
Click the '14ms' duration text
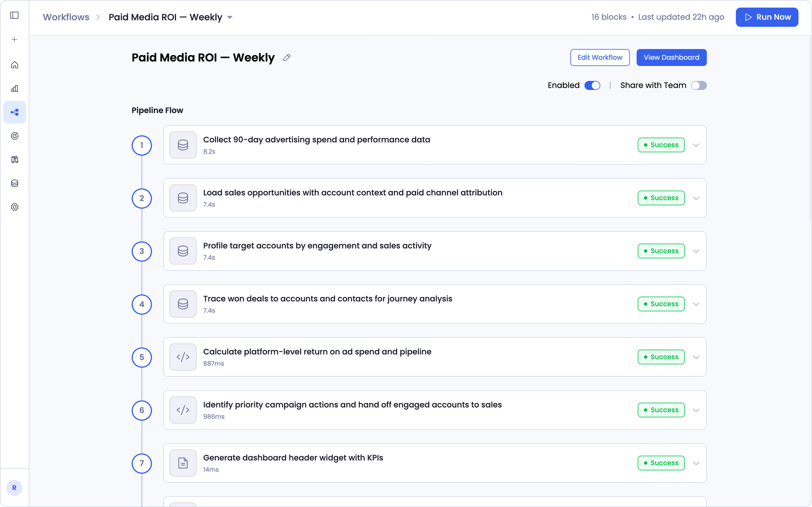pyautogui.click(x=211, y=469)
